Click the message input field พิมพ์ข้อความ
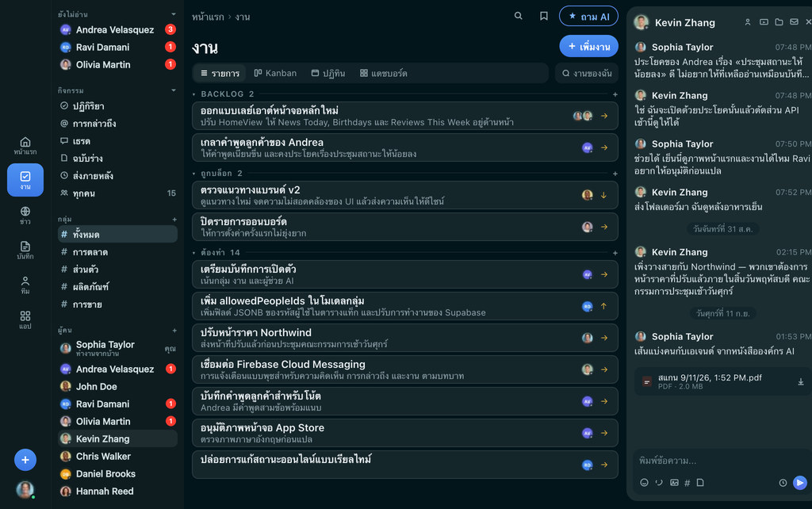Screen dimensions: 812x509 (720, 461)
